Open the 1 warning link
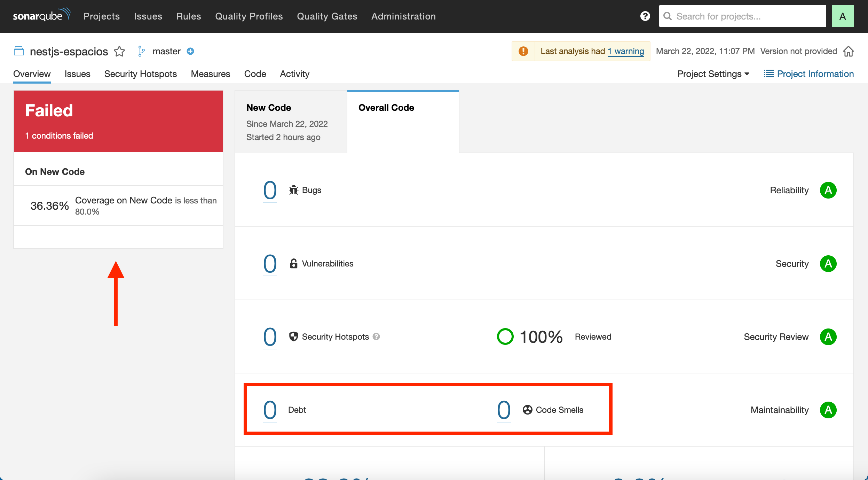868x480 pixels. pos(626,51)
